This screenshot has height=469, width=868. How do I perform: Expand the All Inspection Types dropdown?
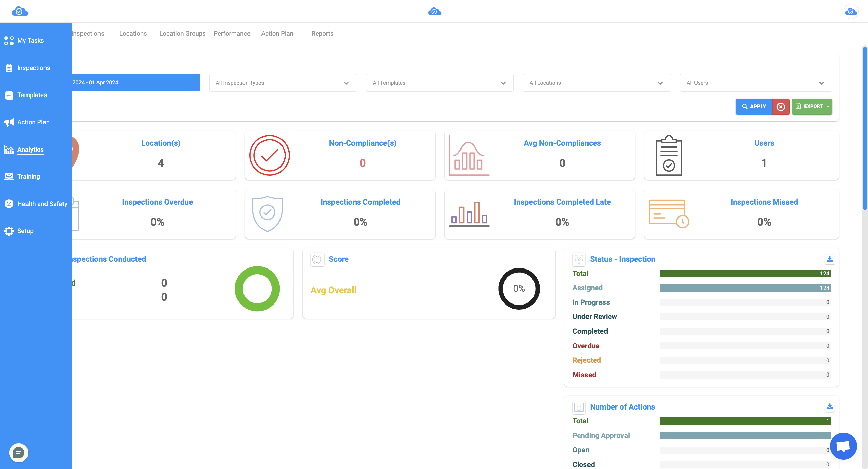283,83
